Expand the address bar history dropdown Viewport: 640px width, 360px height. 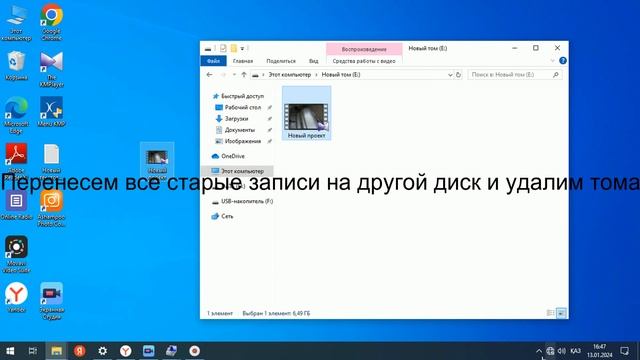(x=450, y=75)
